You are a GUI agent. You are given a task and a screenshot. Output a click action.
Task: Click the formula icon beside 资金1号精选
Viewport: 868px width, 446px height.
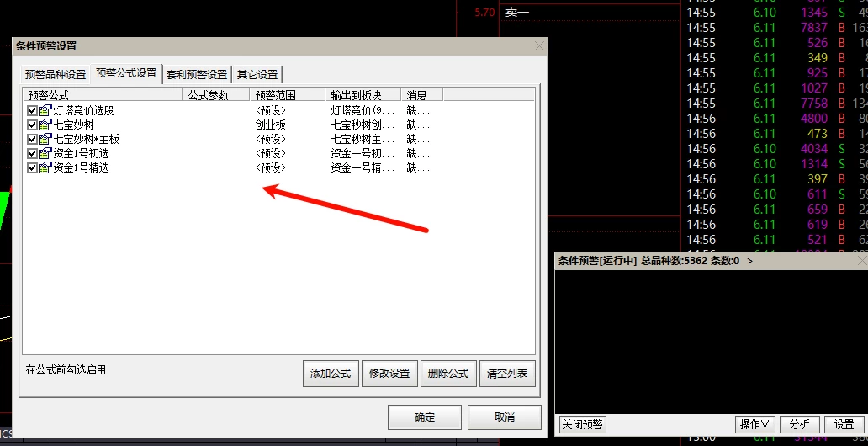point(45,167)
